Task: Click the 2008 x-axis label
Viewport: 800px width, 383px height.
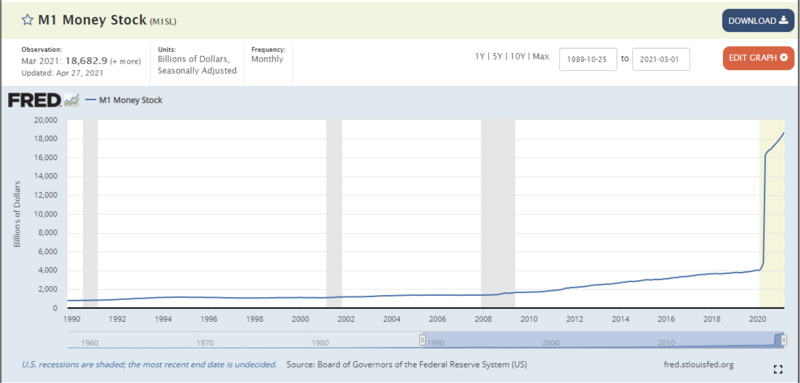Action: [483, 319]
